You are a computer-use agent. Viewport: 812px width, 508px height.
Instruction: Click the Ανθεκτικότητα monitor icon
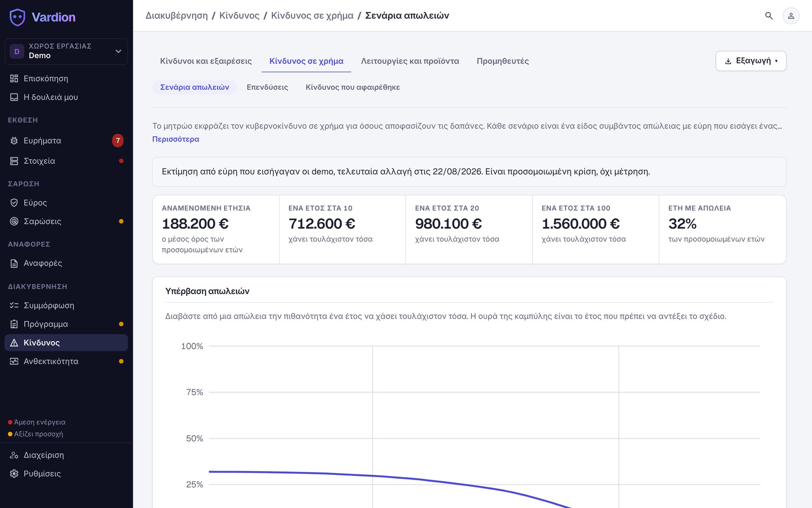click(x=14, y=361)
